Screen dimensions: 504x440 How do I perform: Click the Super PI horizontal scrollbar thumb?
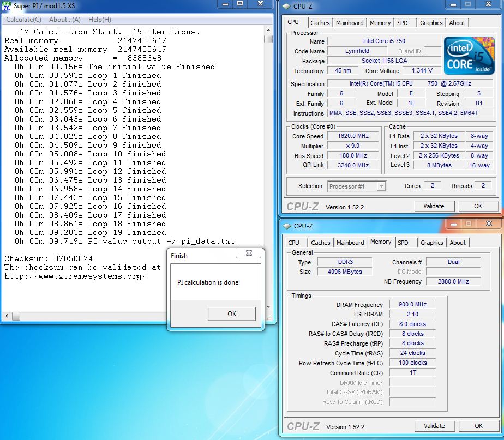pyautogui.click(x=16, y=316)
